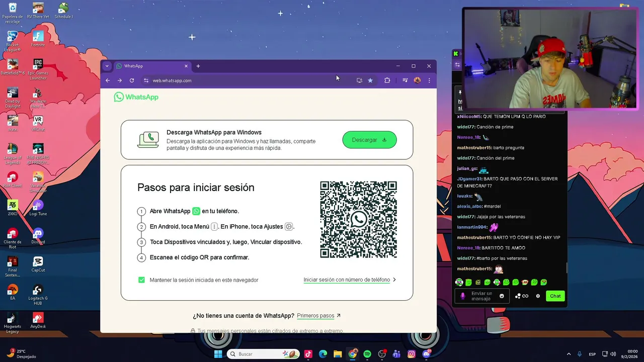Open OBS Studio from the taskbar
The image size is (644, 362).
pyautogui.click(x=382, y=354)
